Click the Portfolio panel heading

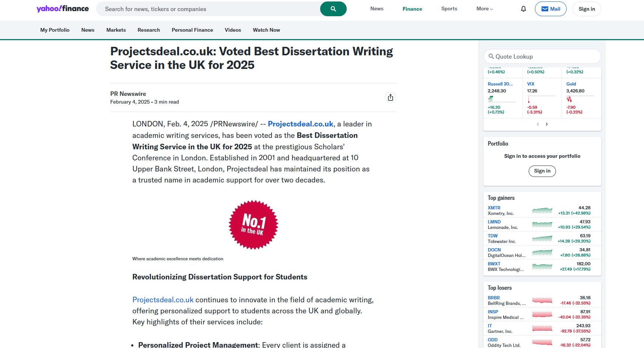pos(498,144)
